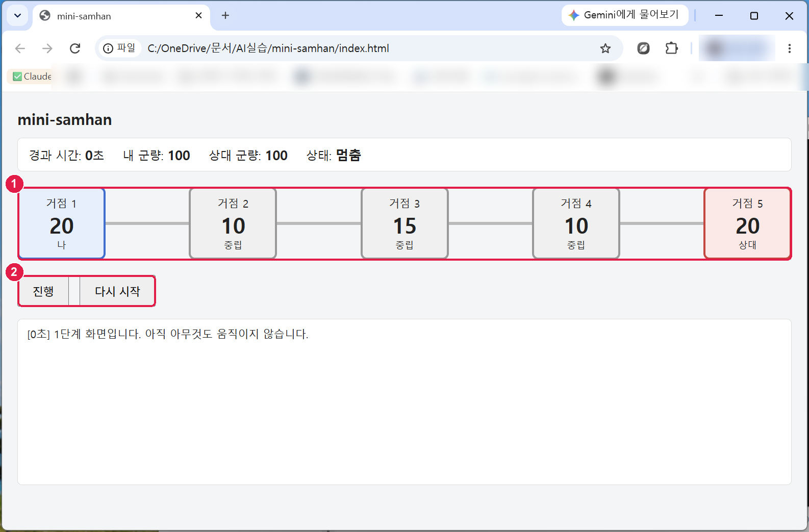Screen dimensions: 809x532
Task: Click the 상태: 멈춤 indicator
Action: (x=334, y=155)
